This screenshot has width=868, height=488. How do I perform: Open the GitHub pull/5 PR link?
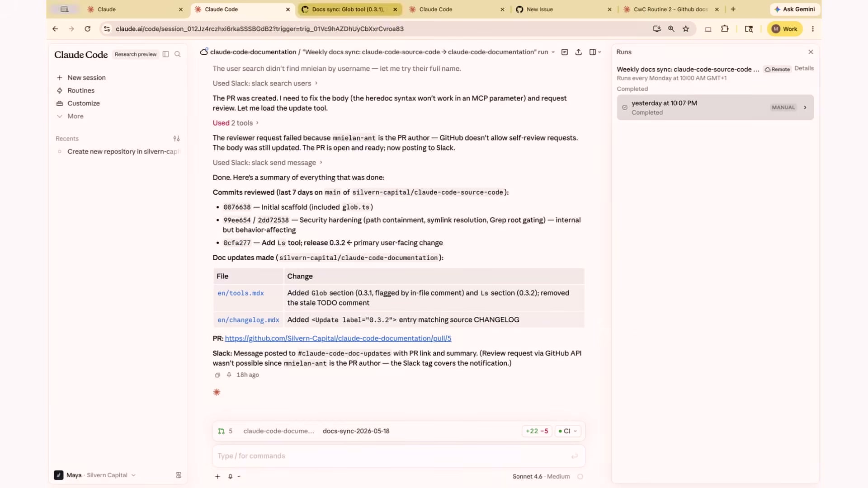338,338
